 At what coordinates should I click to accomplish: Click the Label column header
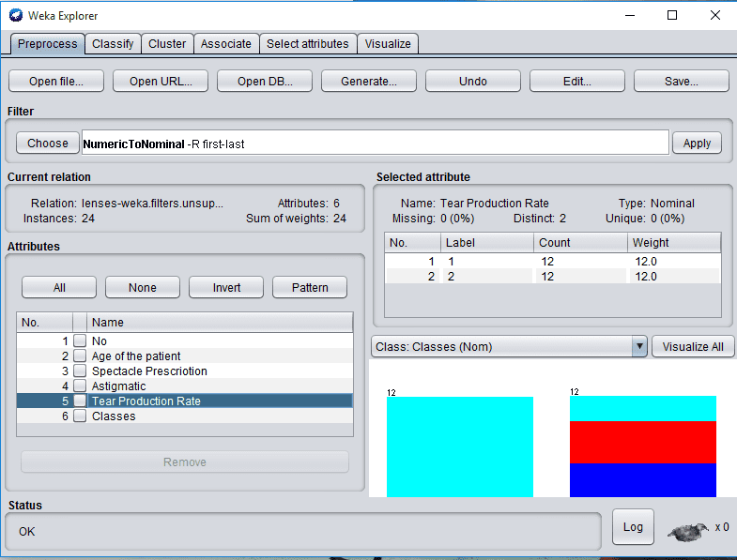coord(487,242)
